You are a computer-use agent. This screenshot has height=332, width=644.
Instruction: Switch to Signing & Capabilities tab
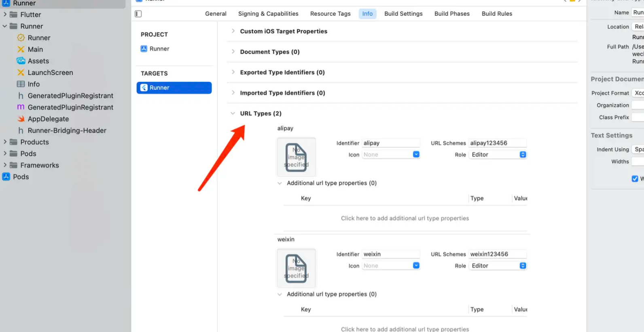268,14
